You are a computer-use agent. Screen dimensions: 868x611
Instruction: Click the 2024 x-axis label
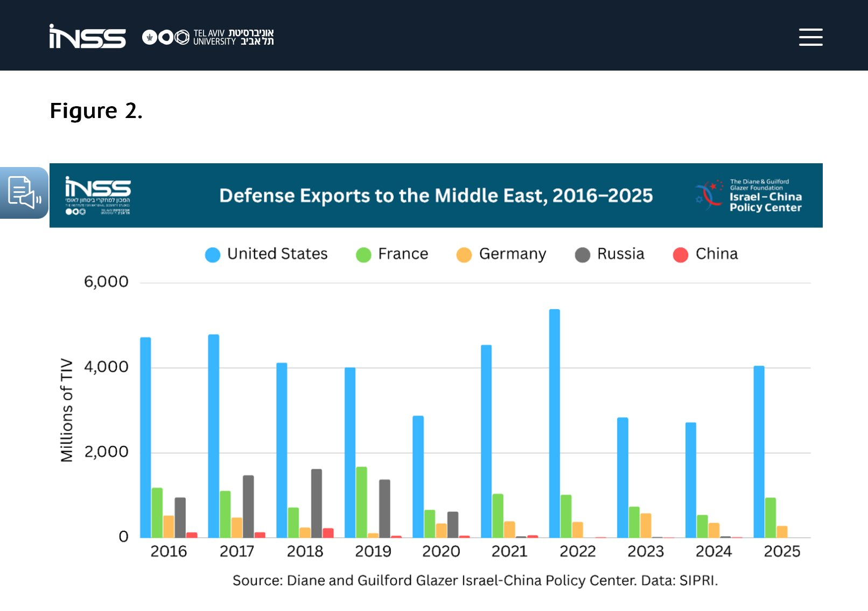(714, 552)
